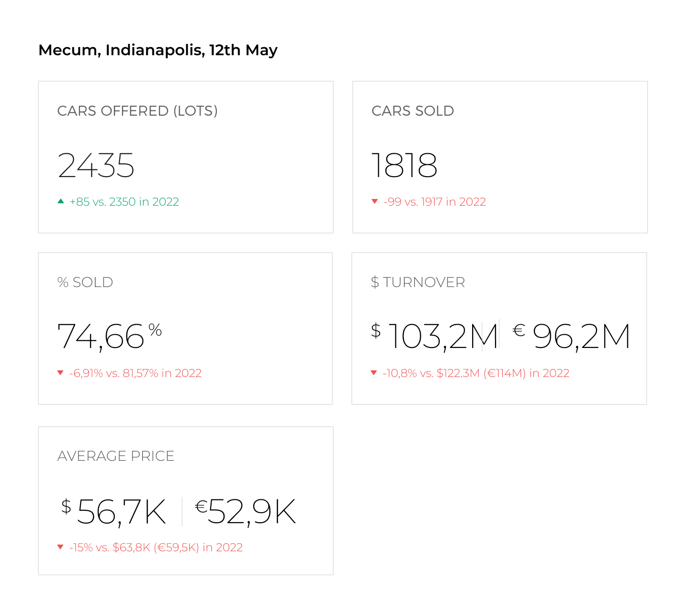Click the -6,91% vs. 81,57% comparison text
This screenshot has width=686, height=616.
click(x=135, y=373)
